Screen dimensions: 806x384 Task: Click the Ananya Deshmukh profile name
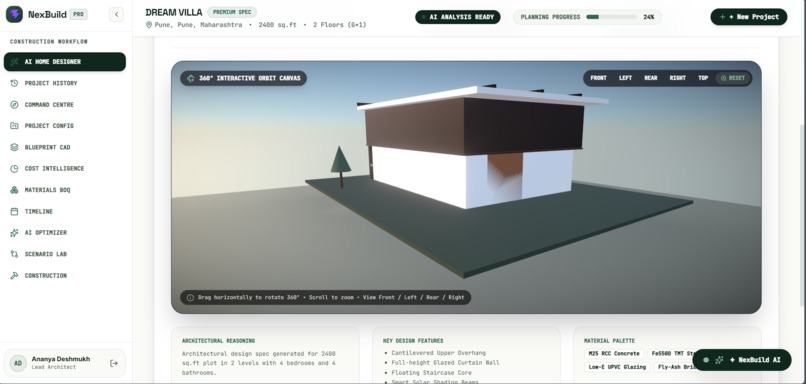[61, 359]
